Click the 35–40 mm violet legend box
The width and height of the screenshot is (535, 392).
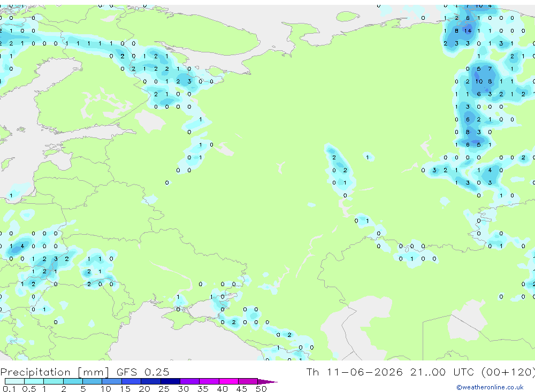209,381
